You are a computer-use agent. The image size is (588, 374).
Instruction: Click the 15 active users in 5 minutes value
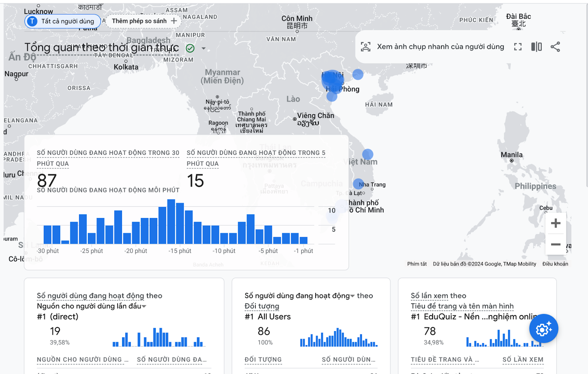195,181
